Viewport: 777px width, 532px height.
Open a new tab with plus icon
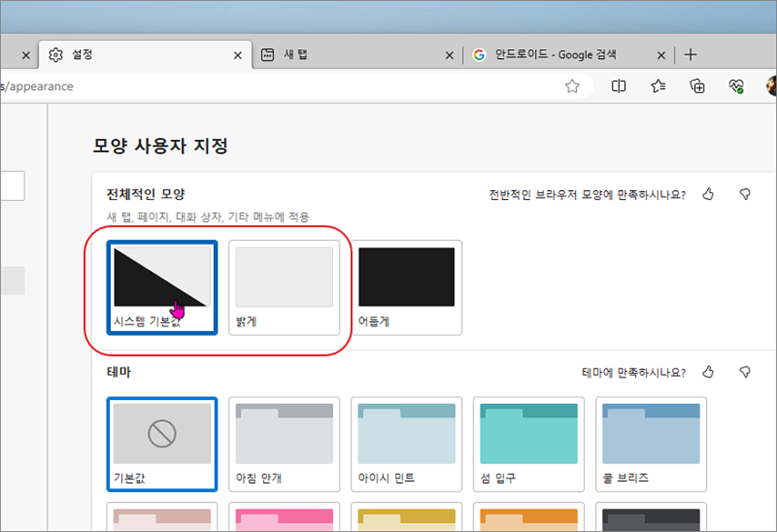pyautogui.click(x=690, y=55)
